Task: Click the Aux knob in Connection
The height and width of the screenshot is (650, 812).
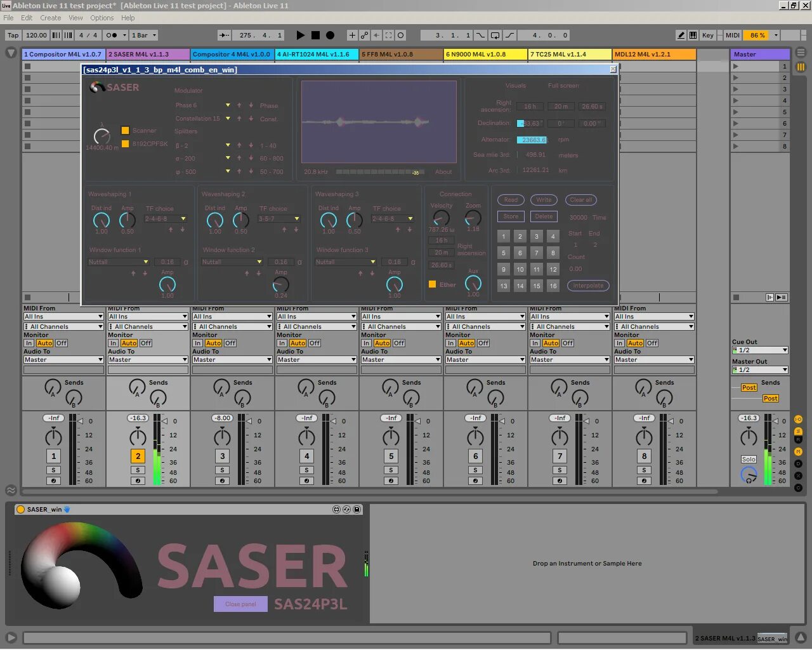Action: click(x=473, y=283)
